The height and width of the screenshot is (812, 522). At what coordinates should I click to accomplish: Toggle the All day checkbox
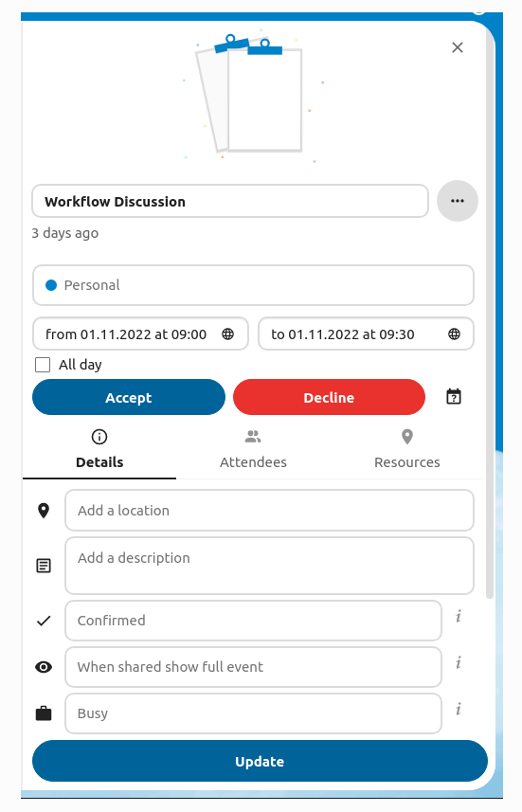[43, 365]
